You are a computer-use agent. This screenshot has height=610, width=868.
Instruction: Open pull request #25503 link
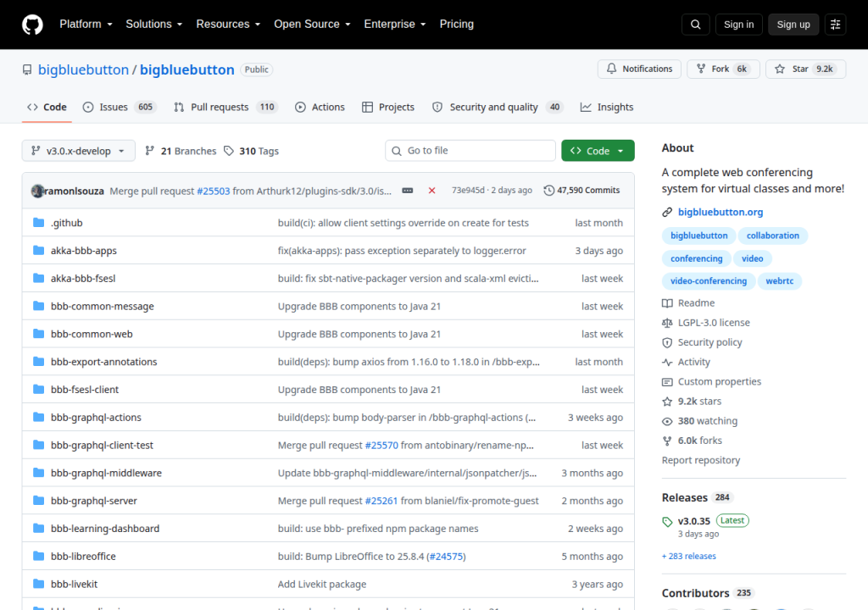[x=213, y=191]
